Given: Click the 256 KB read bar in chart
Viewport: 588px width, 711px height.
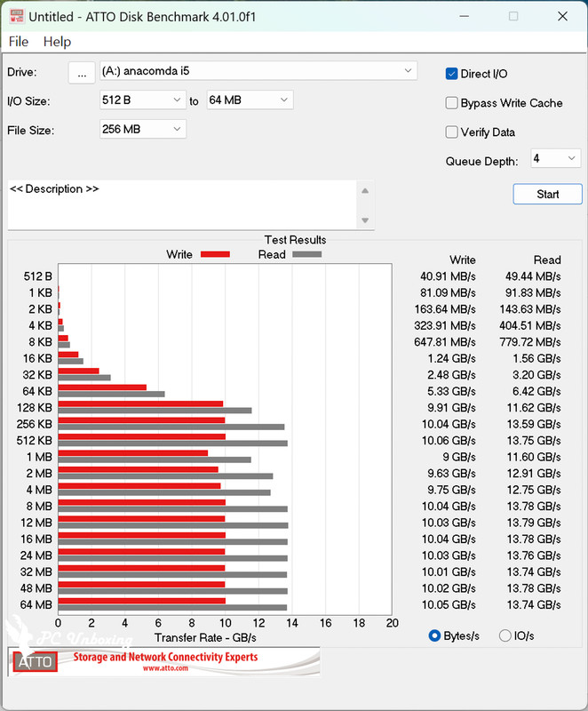Looking at the screenshot, I should pos(171,427).
